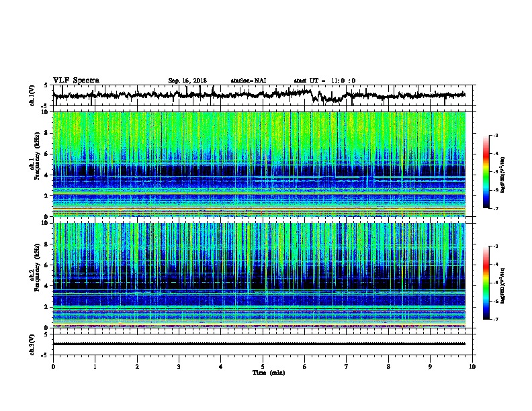The image size is (532, 411).
Task: Select the date text "Sep. 16, 2018"
Action: pyautogui.click(x=187, y=81)
